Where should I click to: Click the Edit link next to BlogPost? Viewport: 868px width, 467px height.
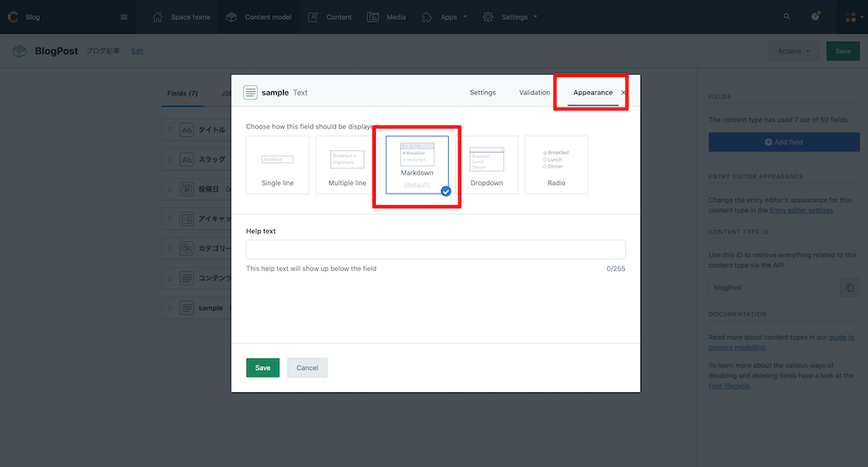click(137, 51)
